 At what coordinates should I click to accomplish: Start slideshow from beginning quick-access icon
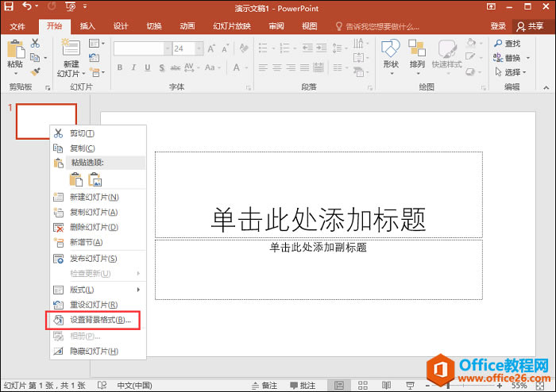point(71,6)
